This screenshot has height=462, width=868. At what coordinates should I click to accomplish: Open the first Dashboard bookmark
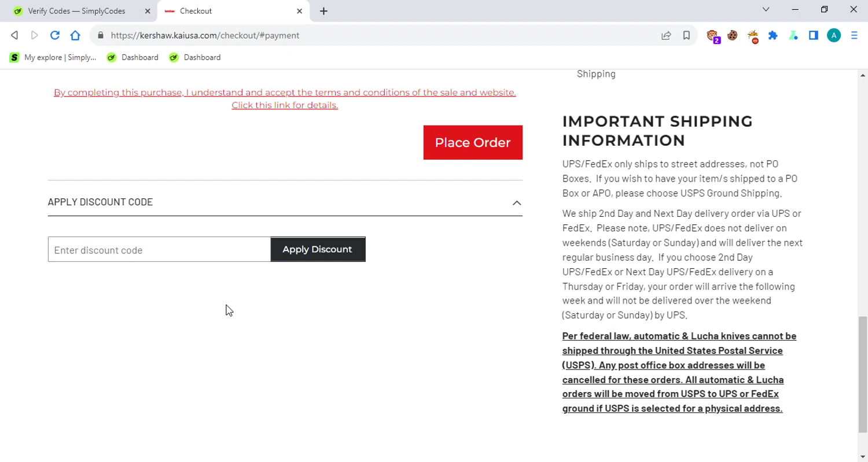(133, 57)
